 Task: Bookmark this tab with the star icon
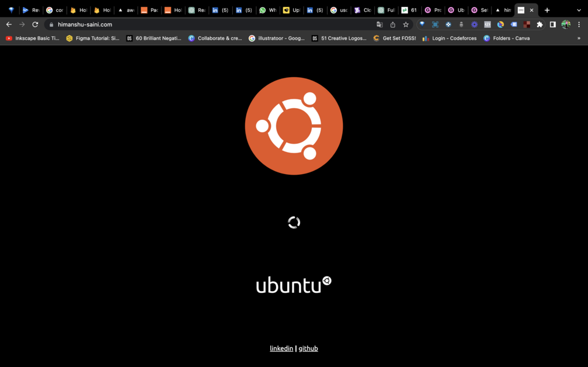pos(406,25)
